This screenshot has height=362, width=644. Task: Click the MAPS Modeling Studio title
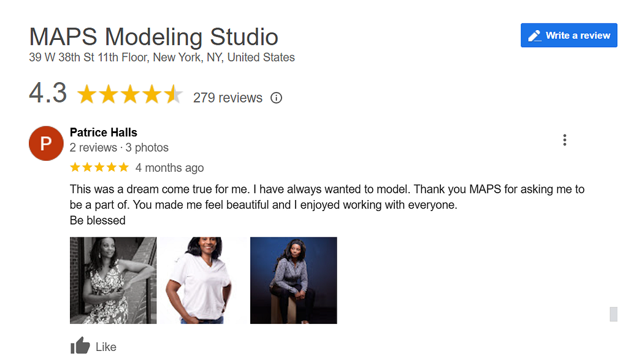[x=153, y=37]
